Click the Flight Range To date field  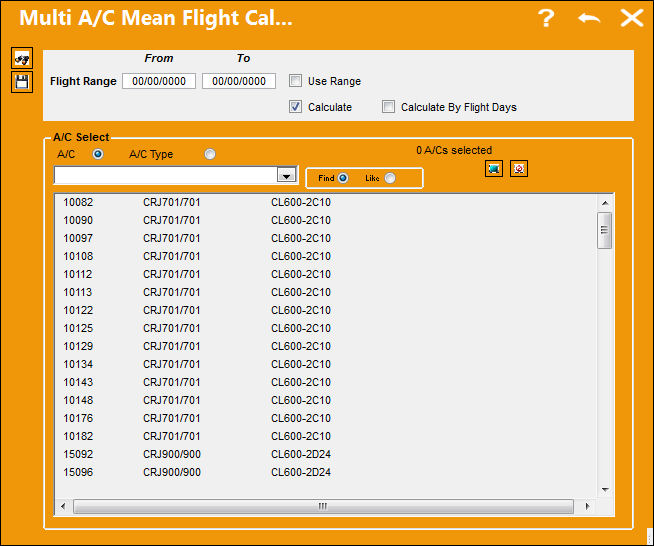click(x=239, y=81)
